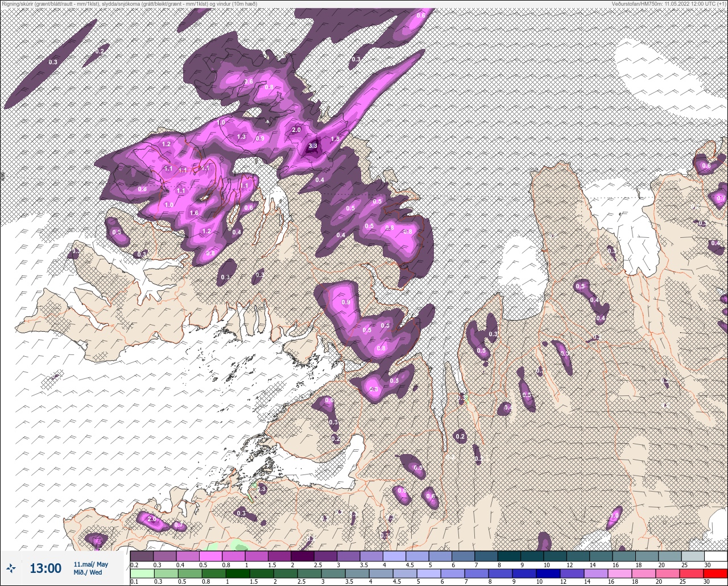Select top-row legend swatch between 1 and 1.5
Image resolution: width=728 pixels, height=586 pixels.
click(x=257, y=556)
